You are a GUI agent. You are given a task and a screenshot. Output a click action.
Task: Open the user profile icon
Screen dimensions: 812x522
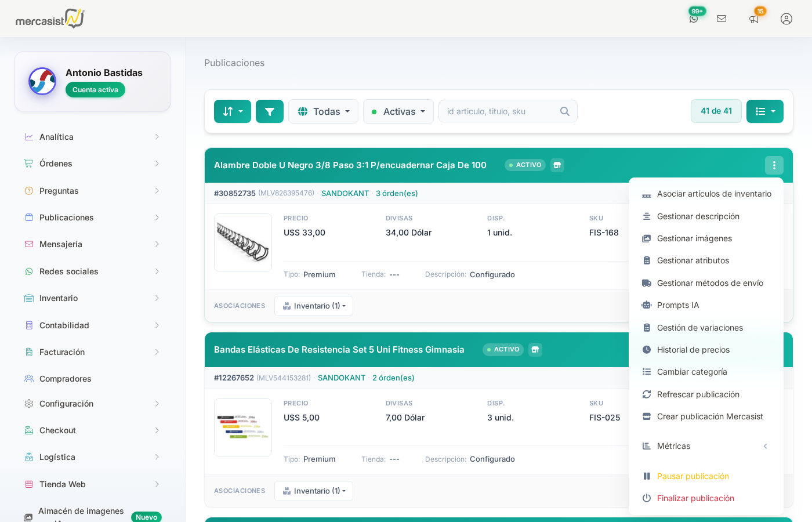[x=786, y=19]
